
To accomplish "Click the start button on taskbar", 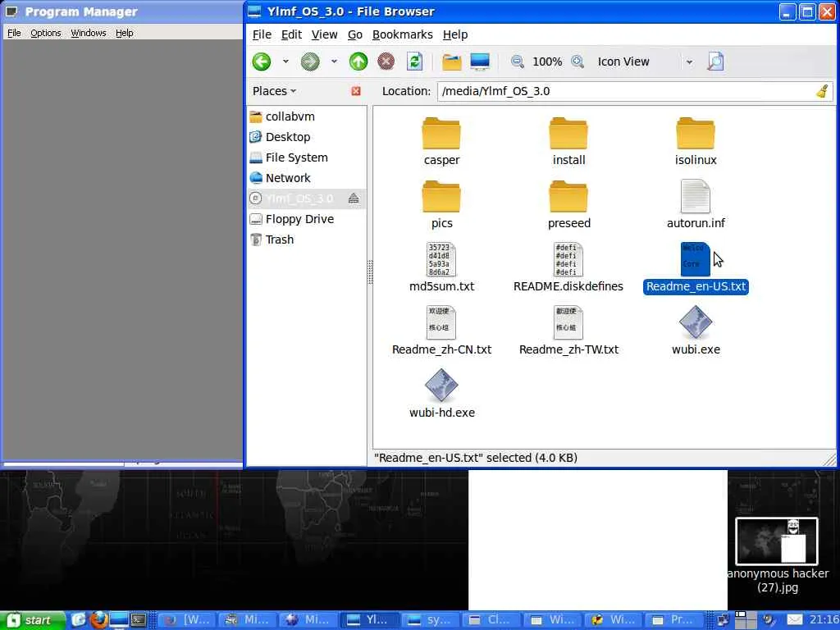I will pyautogui.click(x=32, y=620).
